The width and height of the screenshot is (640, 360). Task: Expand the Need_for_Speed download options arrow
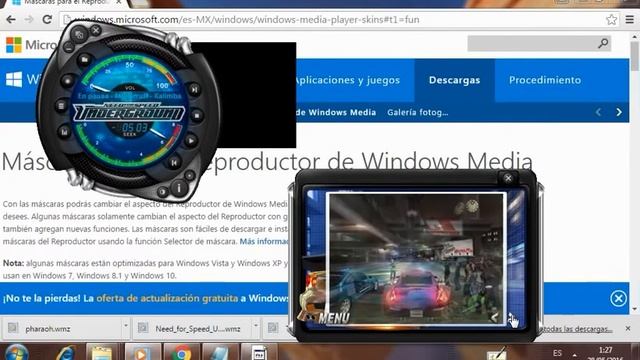(x=256, y=326)
